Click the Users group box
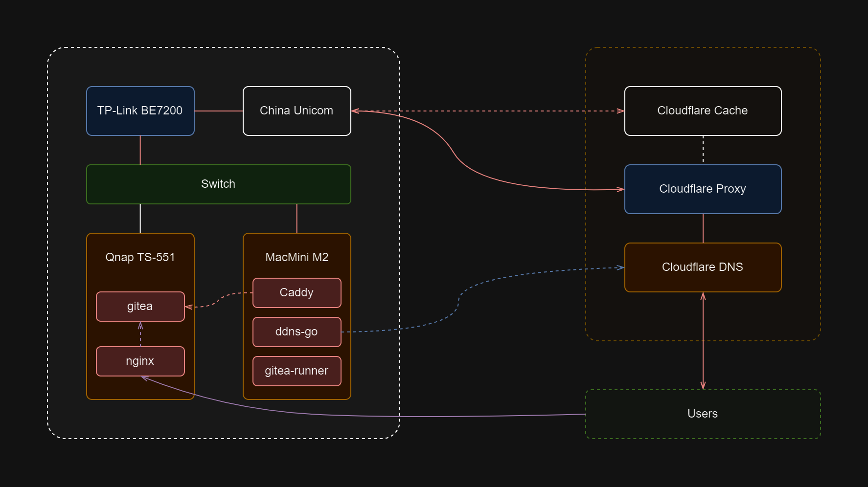The image size is (868, 487). pyautogui.click(x=703, y=414)
